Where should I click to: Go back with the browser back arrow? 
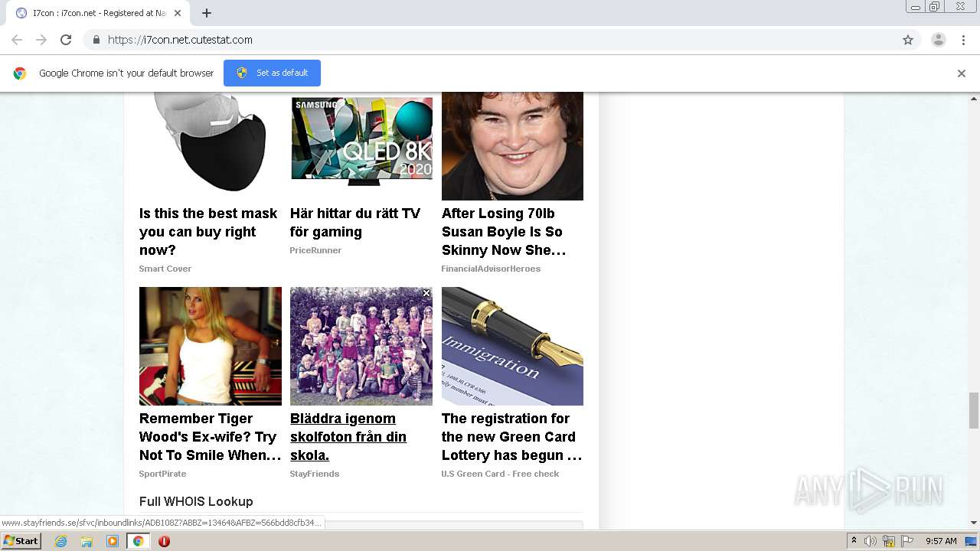[17, 40]
